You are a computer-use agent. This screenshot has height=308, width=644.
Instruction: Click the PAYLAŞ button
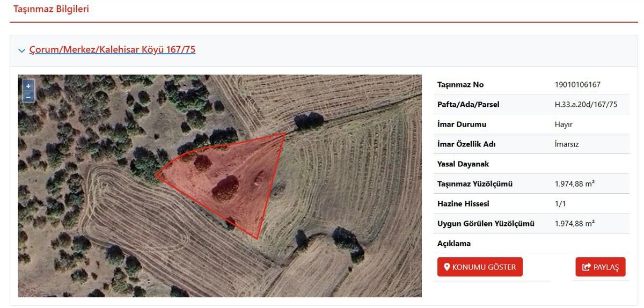tap(601, 267)
